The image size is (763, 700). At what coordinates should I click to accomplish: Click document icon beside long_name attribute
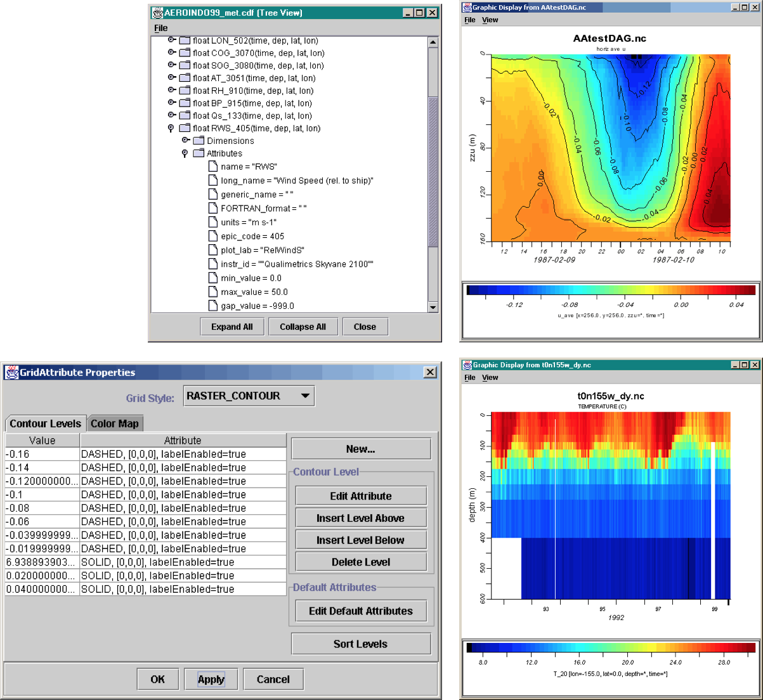(x=213, y=180)
